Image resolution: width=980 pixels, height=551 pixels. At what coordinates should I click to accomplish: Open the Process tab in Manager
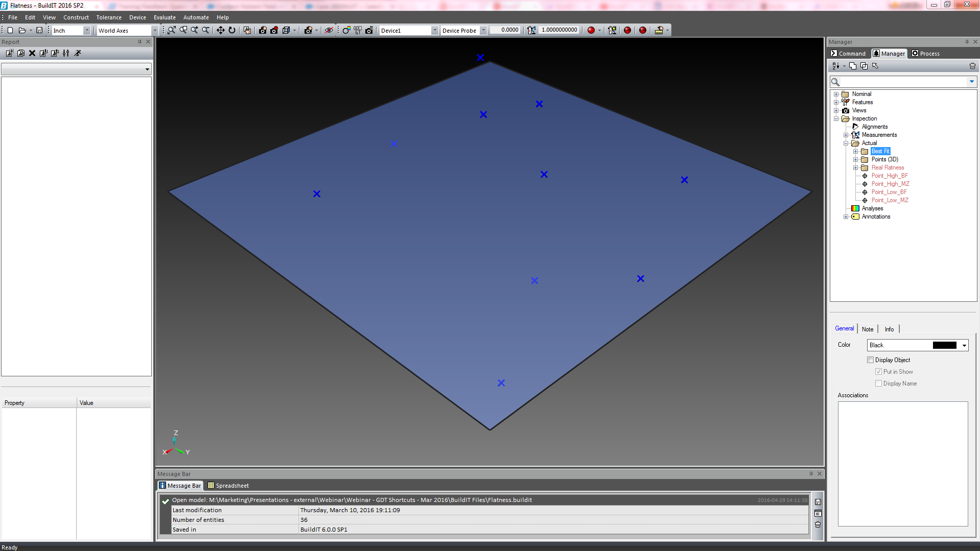click(x=926, y=54)
